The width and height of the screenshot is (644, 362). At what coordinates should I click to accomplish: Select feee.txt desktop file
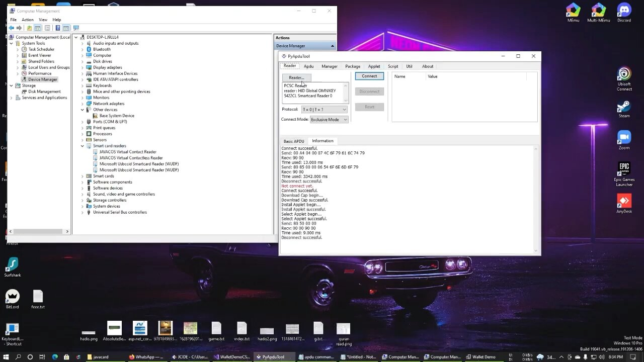38,299
